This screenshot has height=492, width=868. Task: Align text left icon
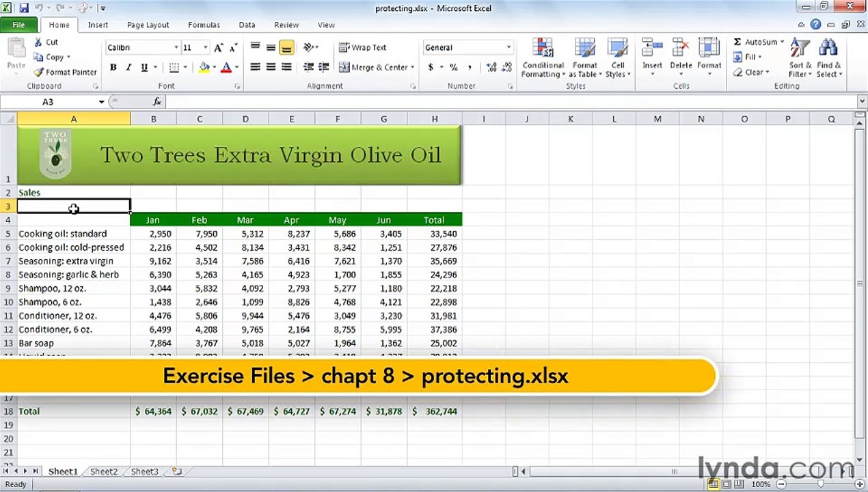coord(255,67)
